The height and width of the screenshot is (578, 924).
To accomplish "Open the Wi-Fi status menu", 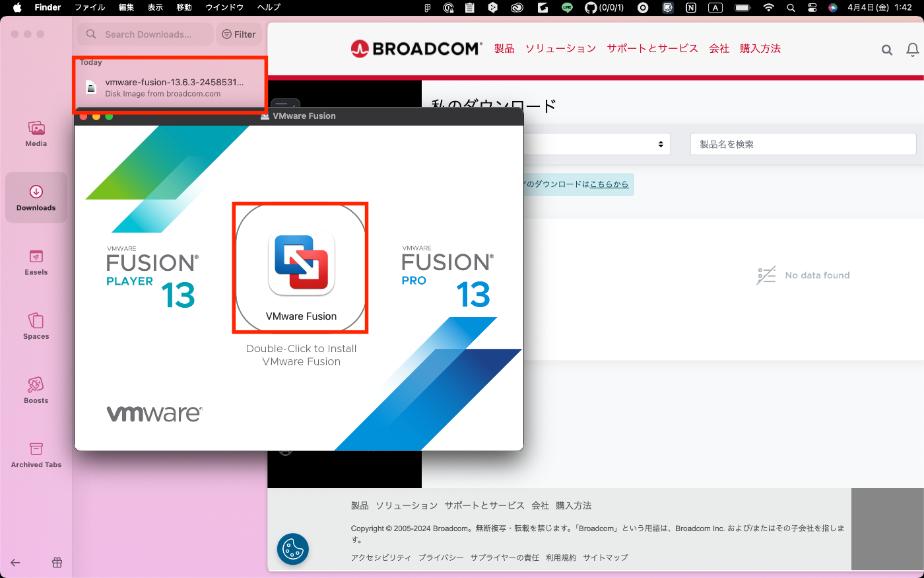I will point(768,8).
